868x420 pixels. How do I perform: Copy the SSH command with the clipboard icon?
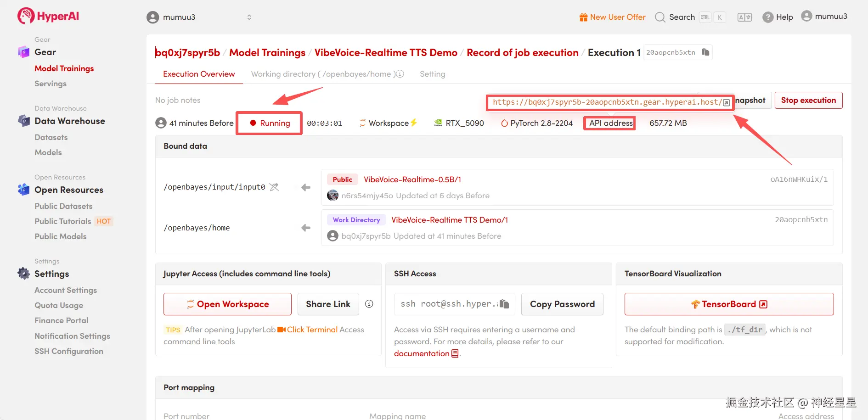504,304
